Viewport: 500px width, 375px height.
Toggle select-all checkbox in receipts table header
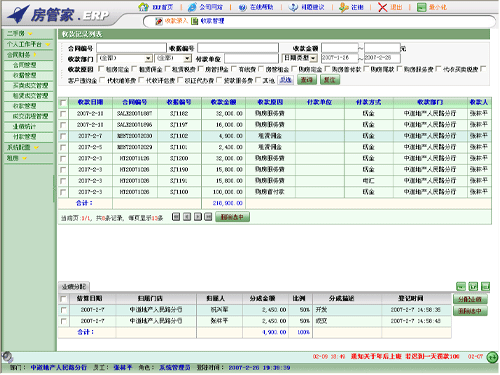point(63,103)
